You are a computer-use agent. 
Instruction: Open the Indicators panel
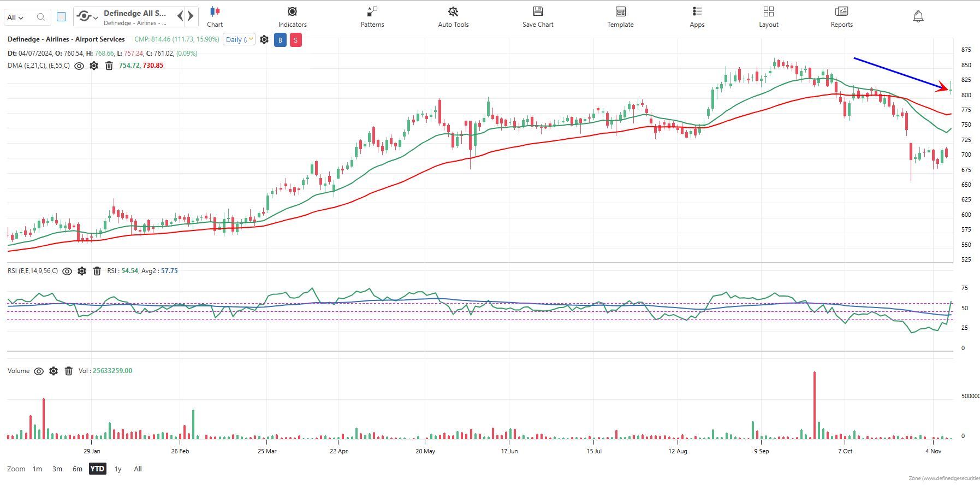pyautogui.click(x=292, y=17)
